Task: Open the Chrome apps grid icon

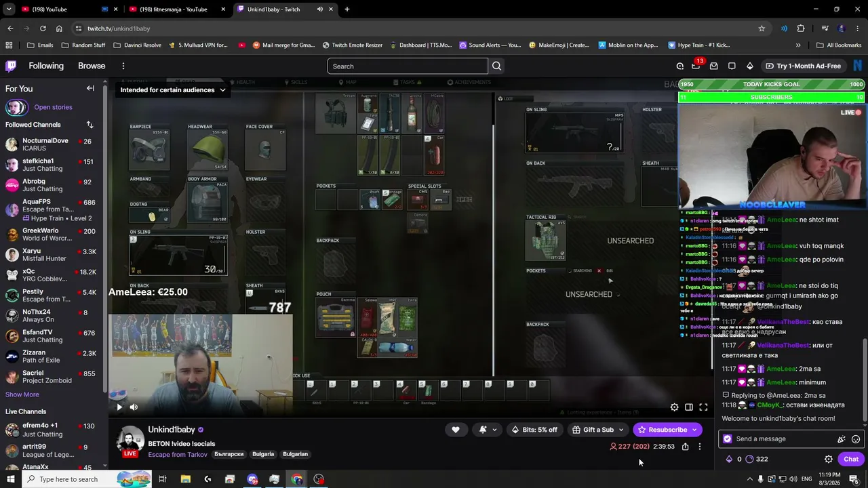Action: tap(9, 45)
